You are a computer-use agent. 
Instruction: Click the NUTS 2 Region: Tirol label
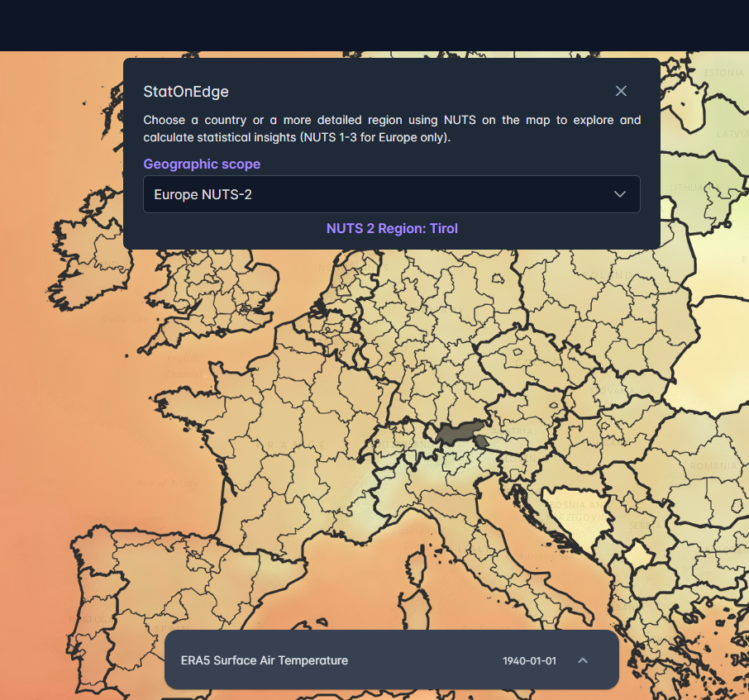(x=392, y=228)
